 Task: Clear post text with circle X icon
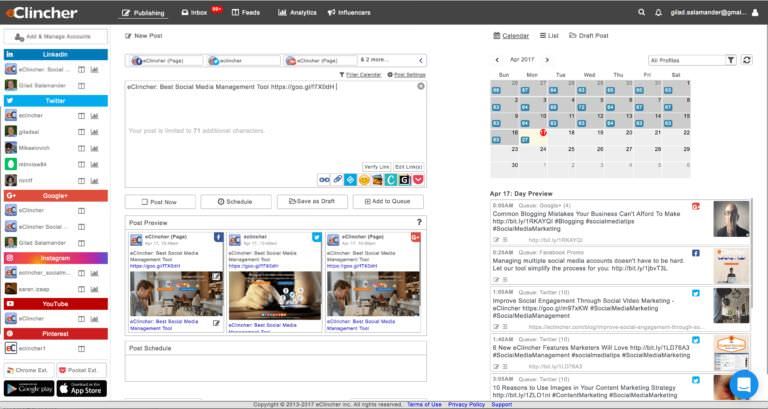421,86
